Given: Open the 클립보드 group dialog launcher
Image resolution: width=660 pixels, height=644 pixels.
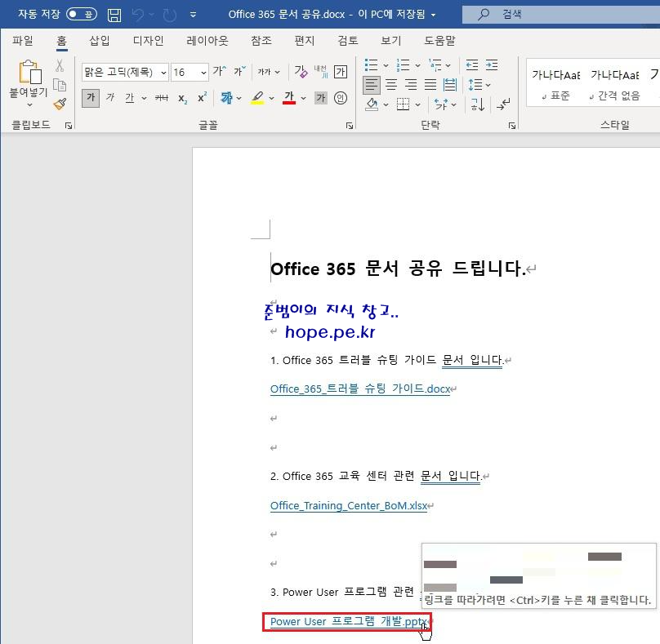Looking at the screenshot, I should coord(69,126).
